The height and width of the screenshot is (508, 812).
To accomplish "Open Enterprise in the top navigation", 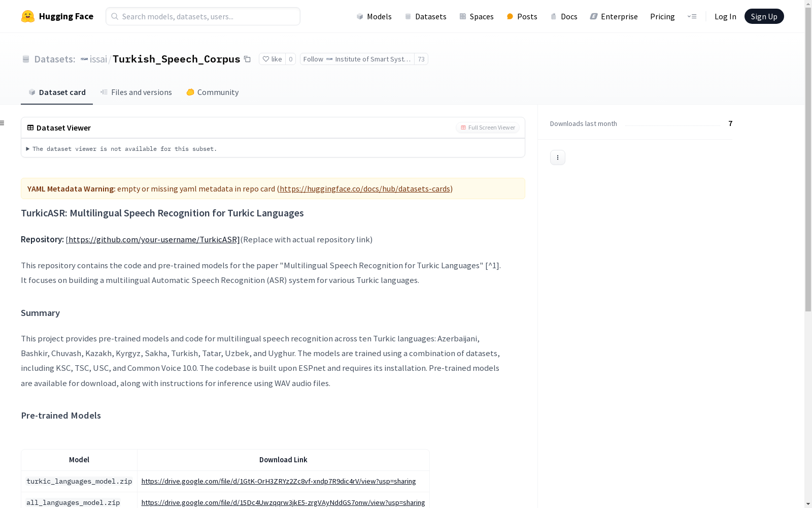I will pyautogui.click(x=614, y=16).
